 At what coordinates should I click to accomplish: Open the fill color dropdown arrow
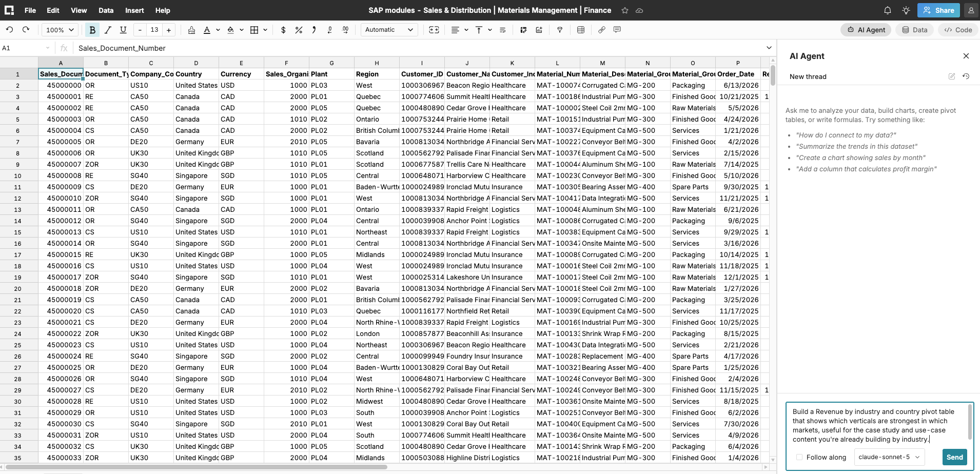click(x=242, y=30)
